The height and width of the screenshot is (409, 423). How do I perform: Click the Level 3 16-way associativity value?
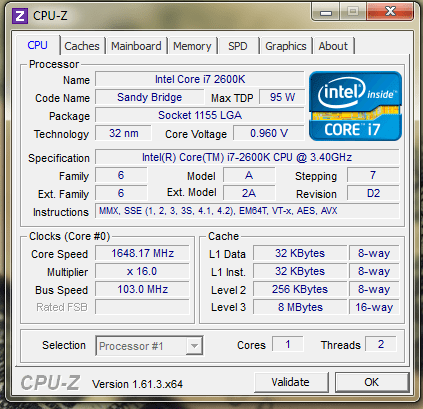click(374, 307)
